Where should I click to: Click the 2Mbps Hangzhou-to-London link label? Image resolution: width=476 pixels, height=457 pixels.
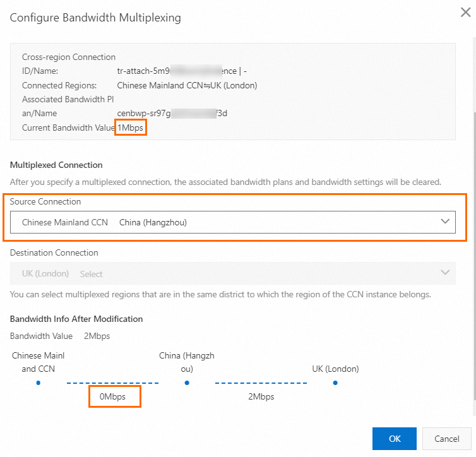tap(261, 397)
